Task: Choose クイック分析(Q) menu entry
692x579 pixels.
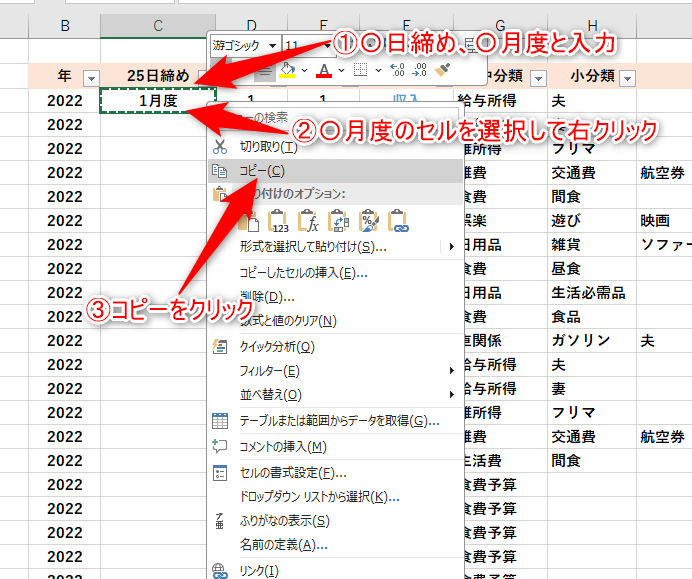Action: [x=335, y=346]
